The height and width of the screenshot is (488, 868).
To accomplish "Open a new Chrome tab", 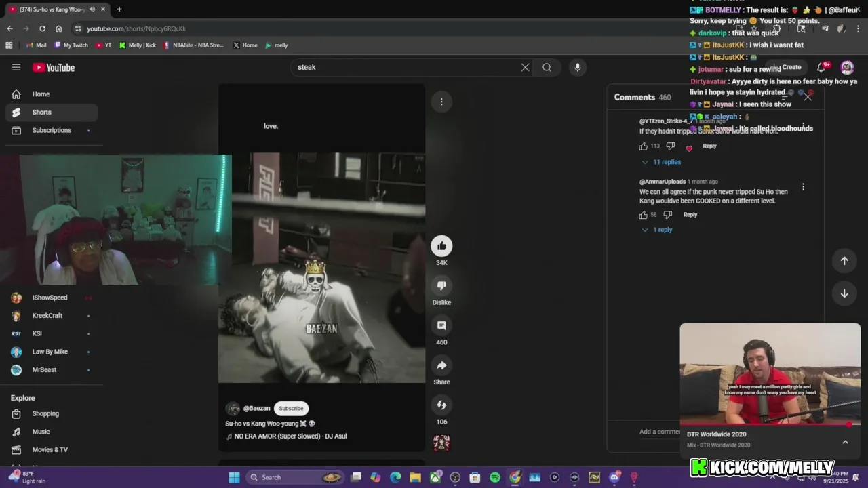I will [x=119, y=9].
